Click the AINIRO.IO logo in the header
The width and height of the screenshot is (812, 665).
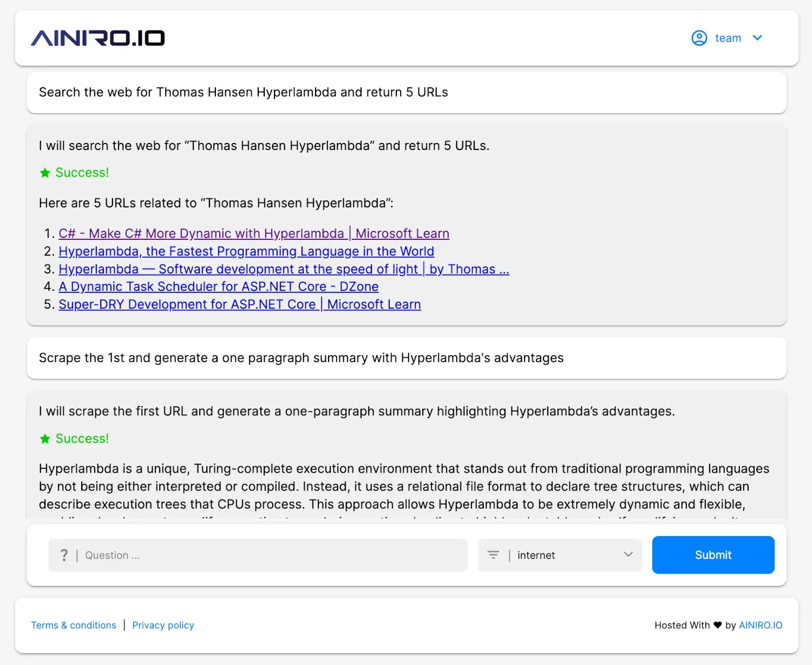tap(96, 37)
